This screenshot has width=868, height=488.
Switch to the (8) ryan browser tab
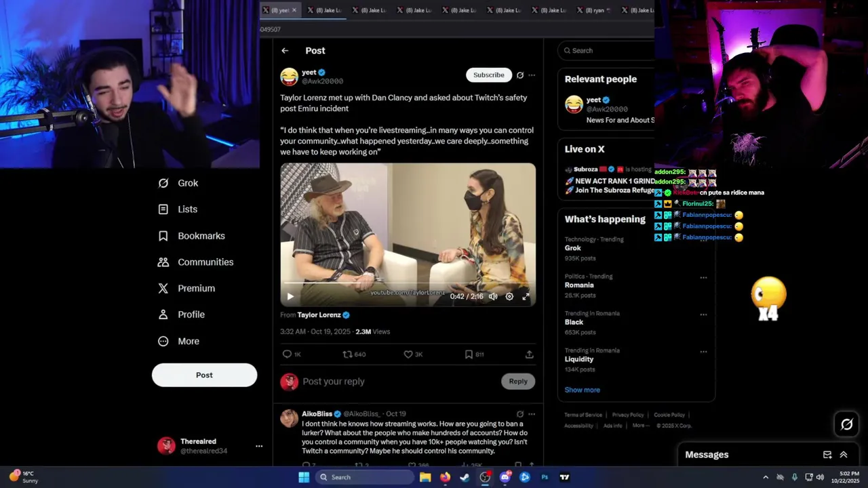coord(593,10)
